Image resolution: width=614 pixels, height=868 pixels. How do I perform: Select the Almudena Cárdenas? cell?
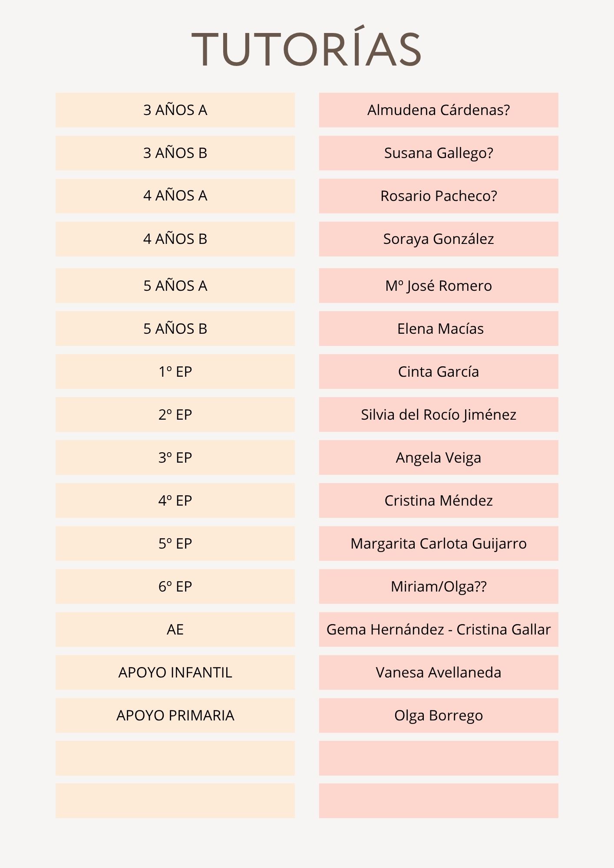coord(439,110)
